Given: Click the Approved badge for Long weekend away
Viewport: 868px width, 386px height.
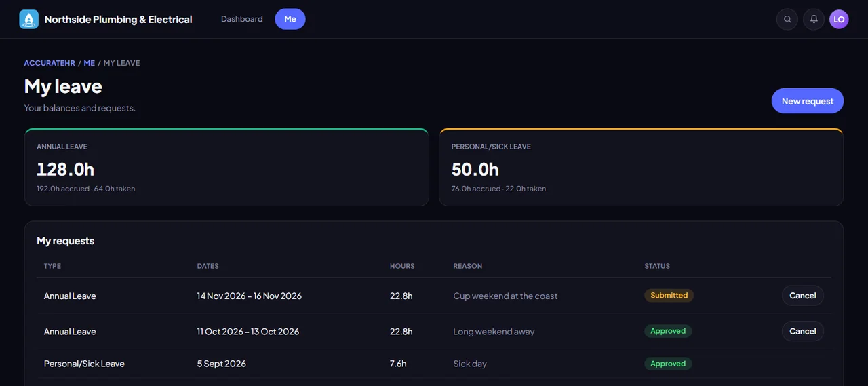Looking at the screenshot, I should tap(668, 331).
